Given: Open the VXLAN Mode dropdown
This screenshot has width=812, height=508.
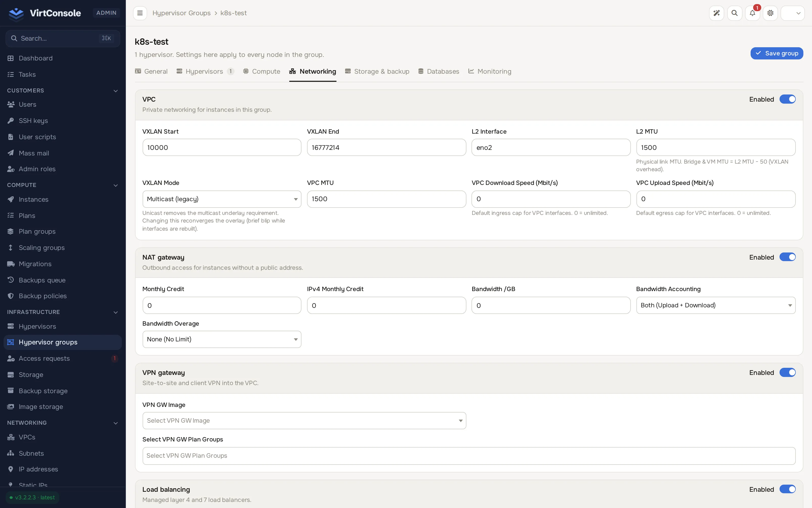Looking at the screenshot, I should [222, 199].
